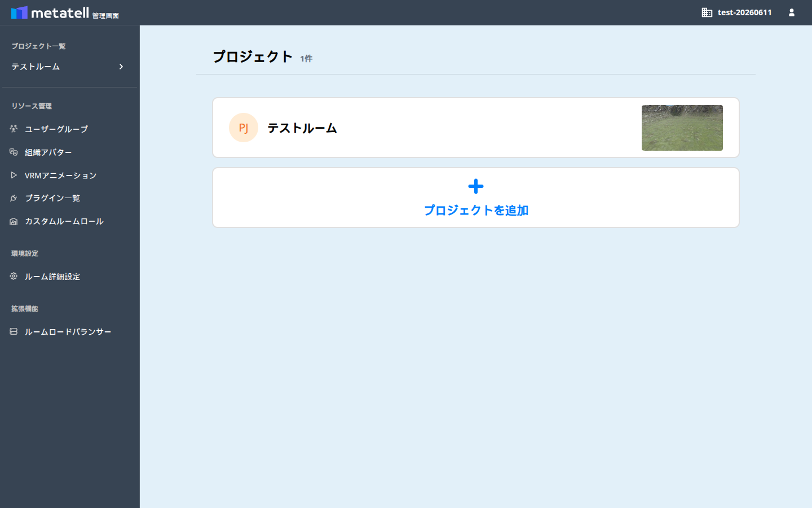Click the プロジェクト一覧 section label
812x508 pixels.
point(38,46)
